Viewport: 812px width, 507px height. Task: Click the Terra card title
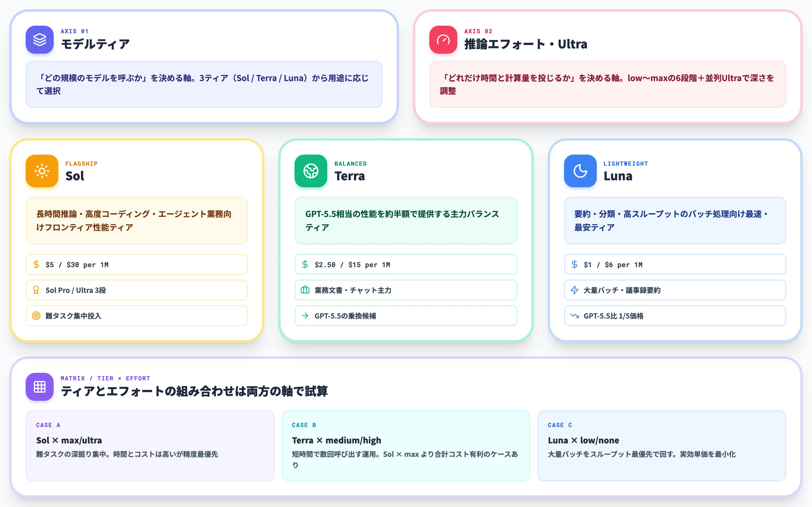click(349, 176)
